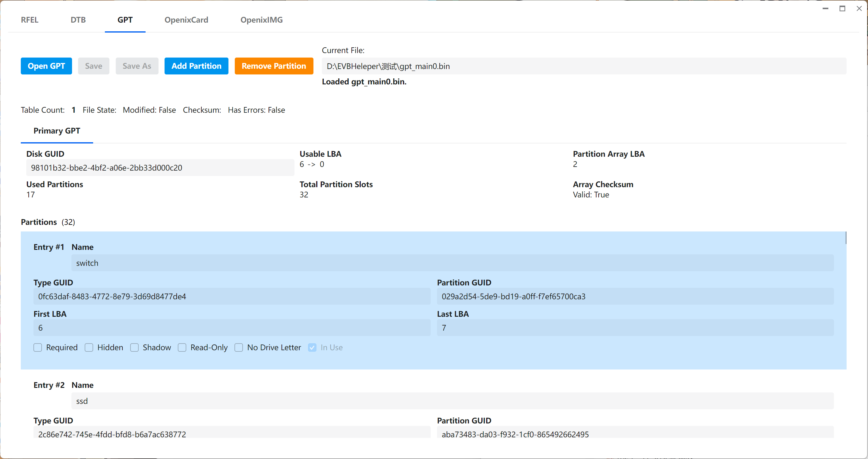Tick the Read-Only checkbox
The width and height of the screenshot is (868, 459).
182,347
